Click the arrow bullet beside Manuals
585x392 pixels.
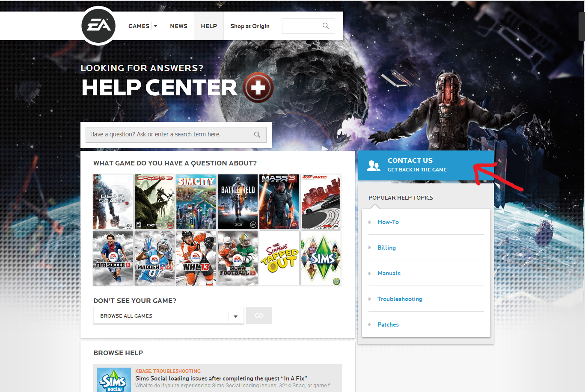click(370, 273)
